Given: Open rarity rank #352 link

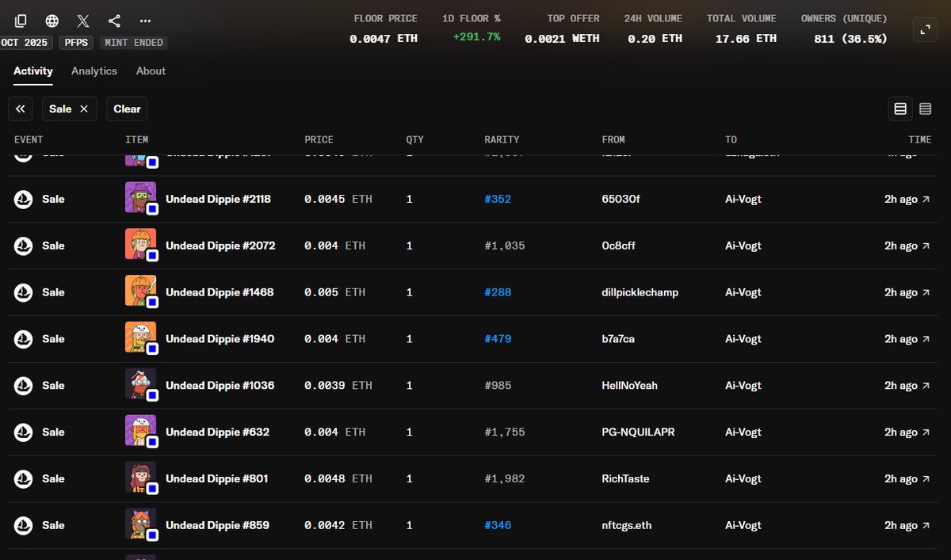Looking at the screenshot, I should pyautogui.click(x=498, y=200).
